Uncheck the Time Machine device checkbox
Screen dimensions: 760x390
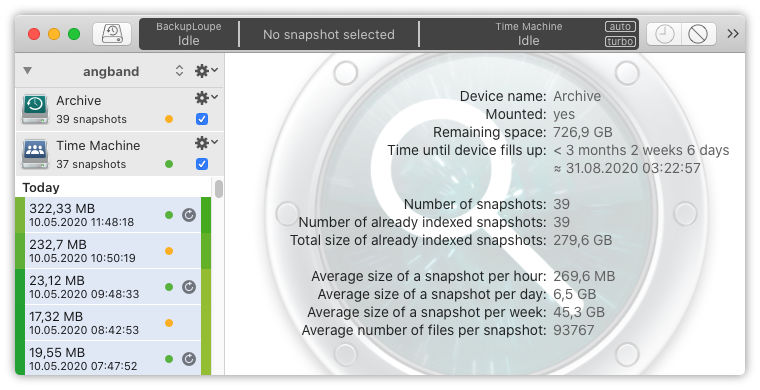click(x=202, y=164)
